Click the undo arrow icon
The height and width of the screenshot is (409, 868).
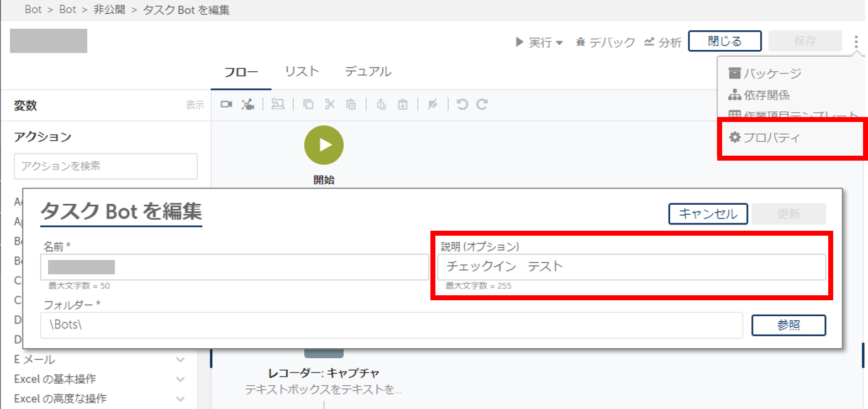(462, 104)
